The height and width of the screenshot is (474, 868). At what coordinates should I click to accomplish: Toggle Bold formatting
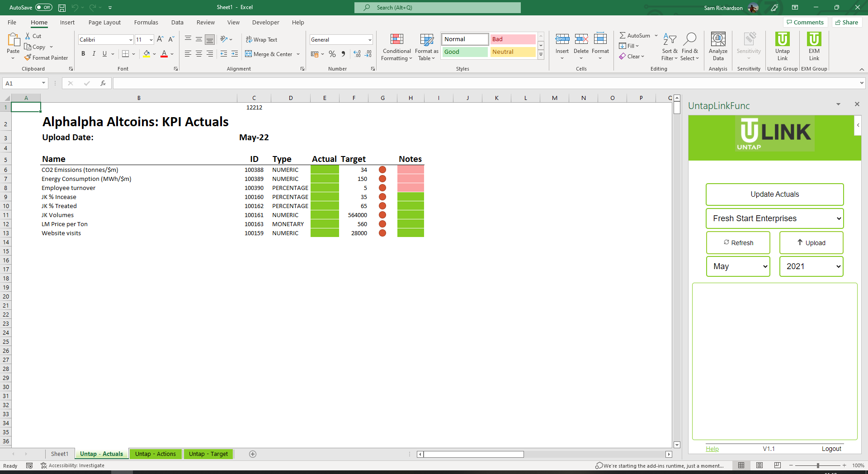(x=83, y=54)
